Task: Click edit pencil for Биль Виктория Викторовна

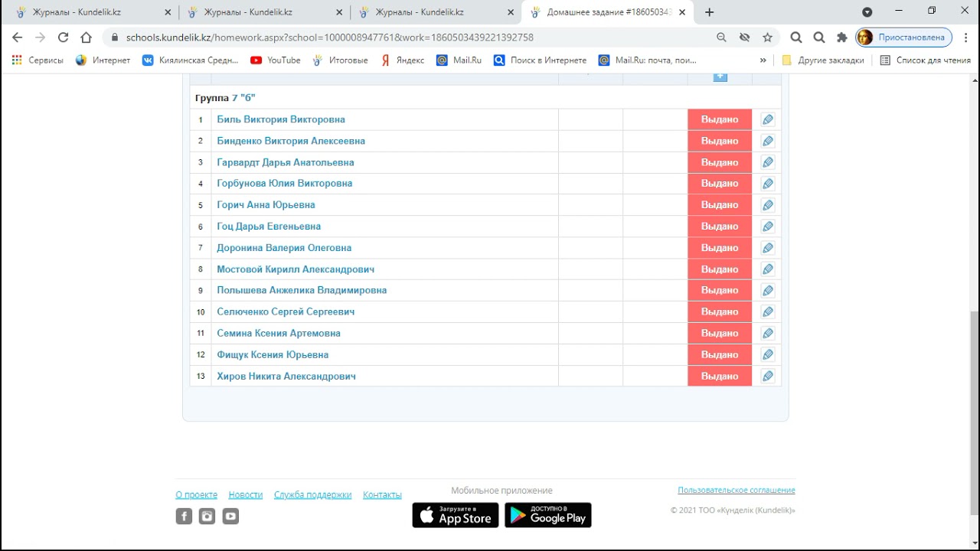Action: 767,119
